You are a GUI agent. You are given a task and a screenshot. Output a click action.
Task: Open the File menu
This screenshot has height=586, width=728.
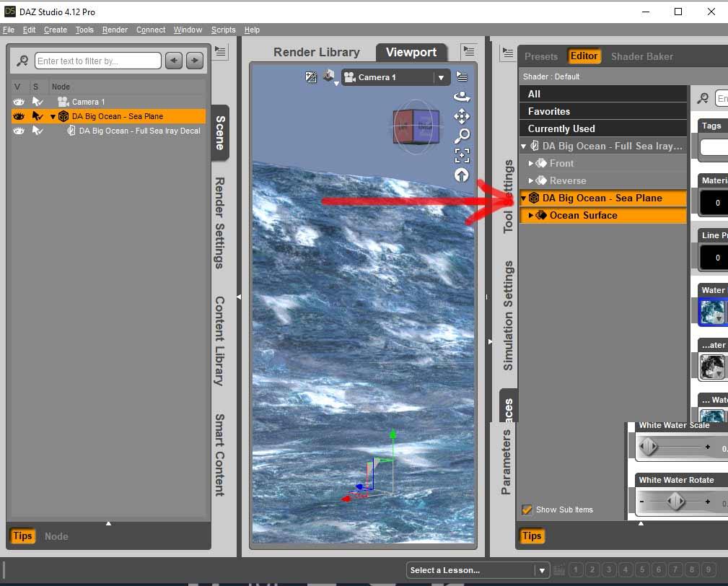9,30
